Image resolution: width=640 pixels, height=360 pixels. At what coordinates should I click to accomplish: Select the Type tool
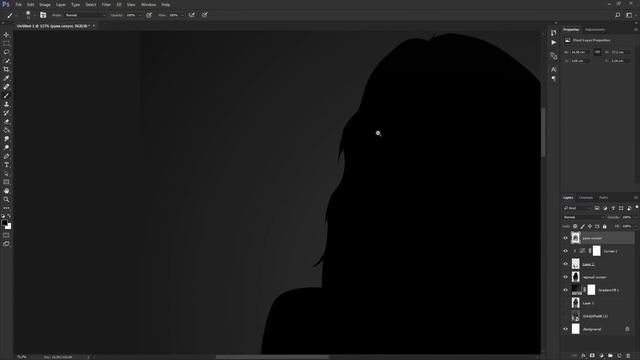click(6, 165)
